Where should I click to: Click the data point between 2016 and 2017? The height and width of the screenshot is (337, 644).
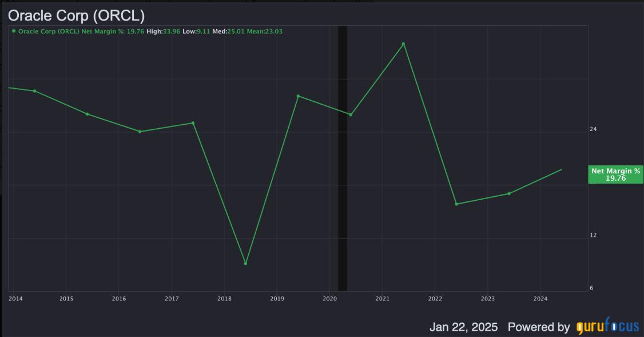point(140,132)
